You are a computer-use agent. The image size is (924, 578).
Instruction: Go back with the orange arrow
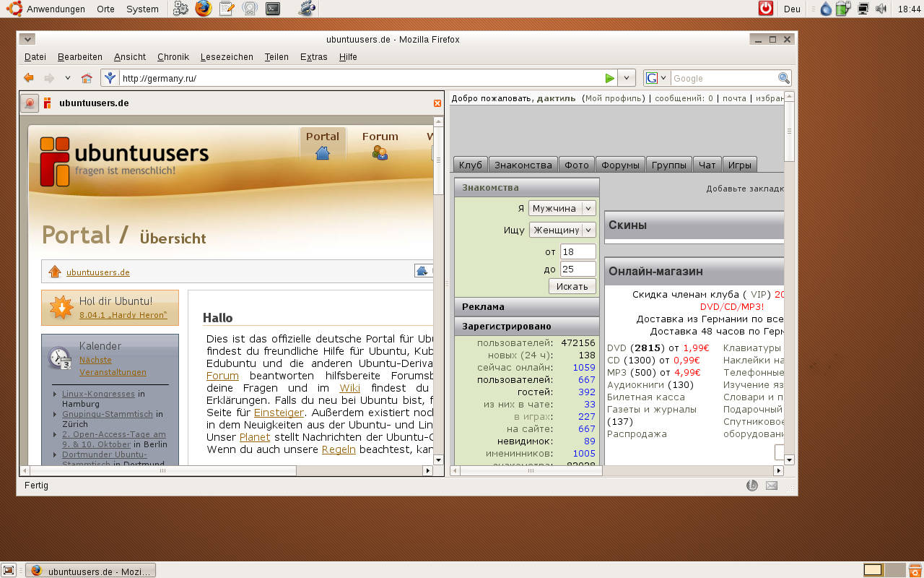click(28, 78)
